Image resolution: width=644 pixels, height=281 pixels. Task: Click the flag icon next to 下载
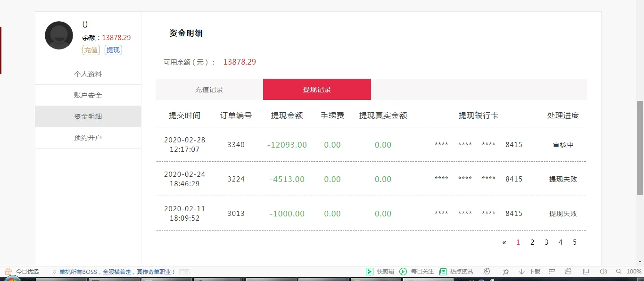552,272
